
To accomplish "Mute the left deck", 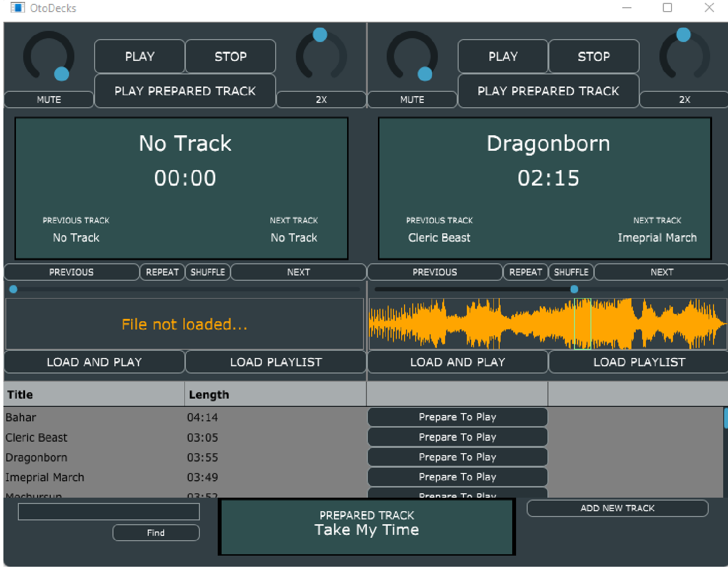I will 48,100.
